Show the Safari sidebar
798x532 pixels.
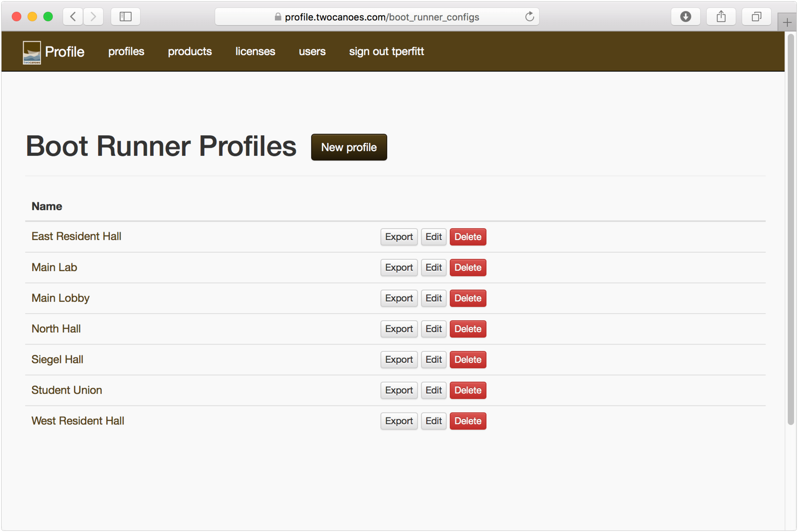click(125, 17)
